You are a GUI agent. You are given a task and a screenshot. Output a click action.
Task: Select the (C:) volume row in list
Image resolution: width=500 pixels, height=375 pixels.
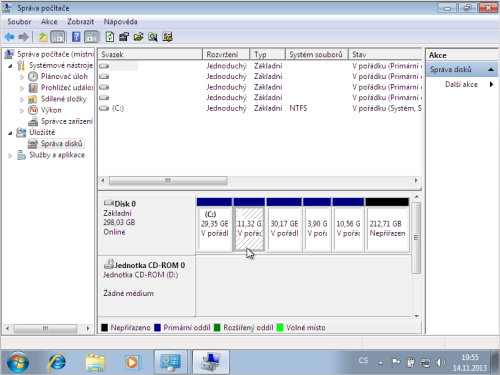coord(260,108)
